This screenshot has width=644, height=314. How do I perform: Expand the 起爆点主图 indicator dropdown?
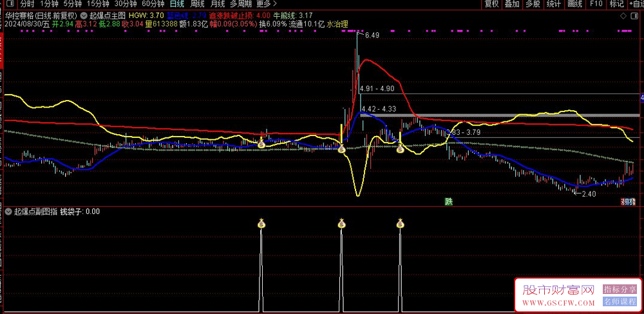[x=84, y=15]
